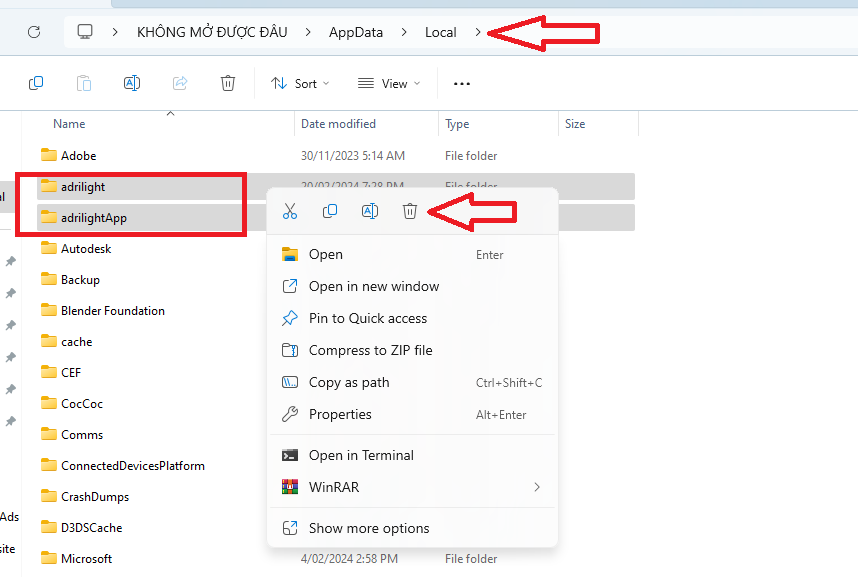The width and height of the screenshot is (858, 577).
Task: Click the Refresh button in address bar
Action: [34, 32]
